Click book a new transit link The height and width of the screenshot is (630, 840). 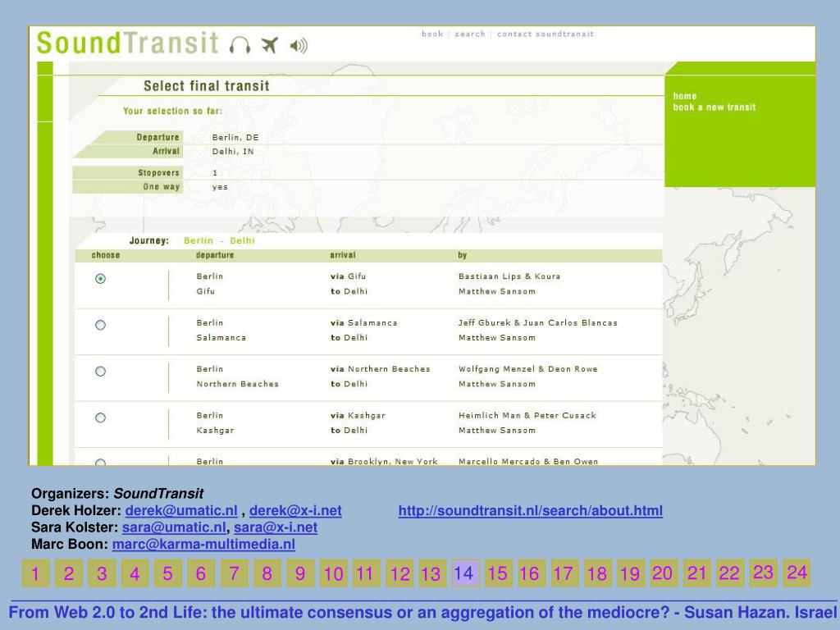[x=714, y=107]
